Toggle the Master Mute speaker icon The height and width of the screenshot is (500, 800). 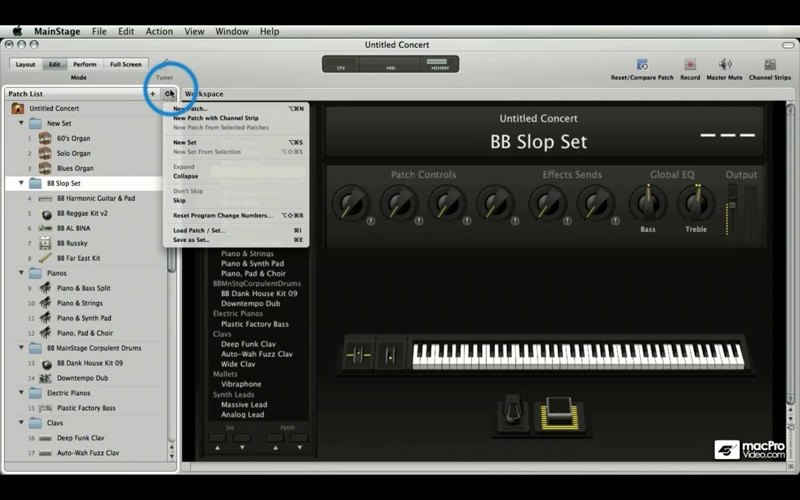point(724,64)
